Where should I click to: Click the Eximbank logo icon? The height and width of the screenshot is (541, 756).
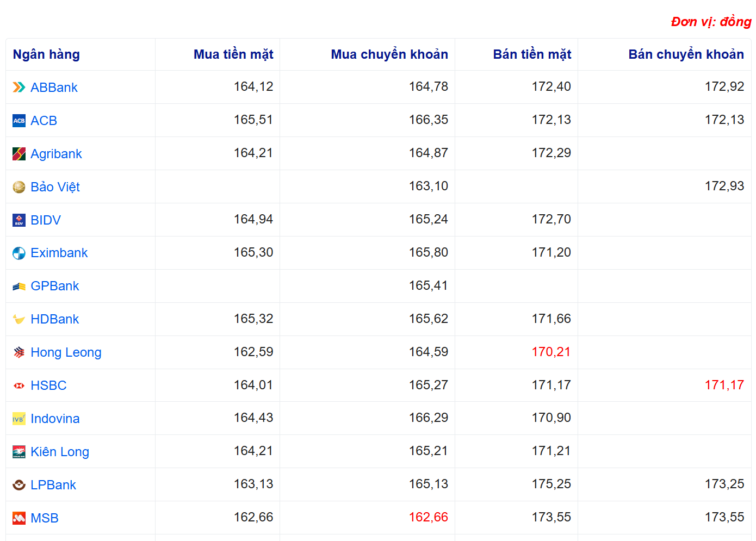coord(19,253)
